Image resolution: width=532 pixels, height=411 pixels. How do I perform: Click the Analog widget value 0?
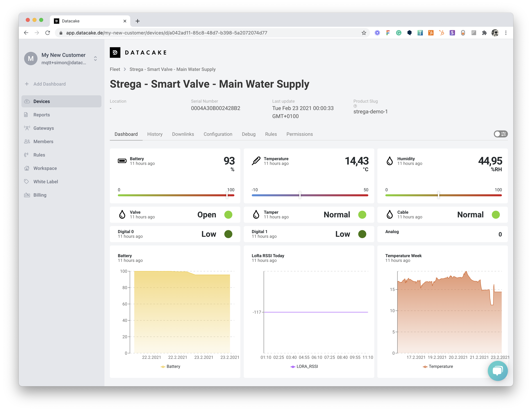[500, 234]
